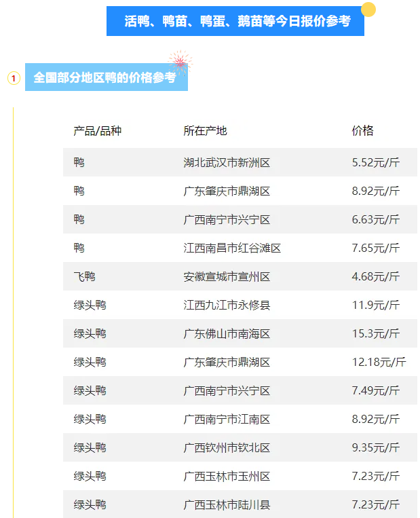Click the circled number 1 badge
This screenshot has height=518, width=420.
pos(14,78)
